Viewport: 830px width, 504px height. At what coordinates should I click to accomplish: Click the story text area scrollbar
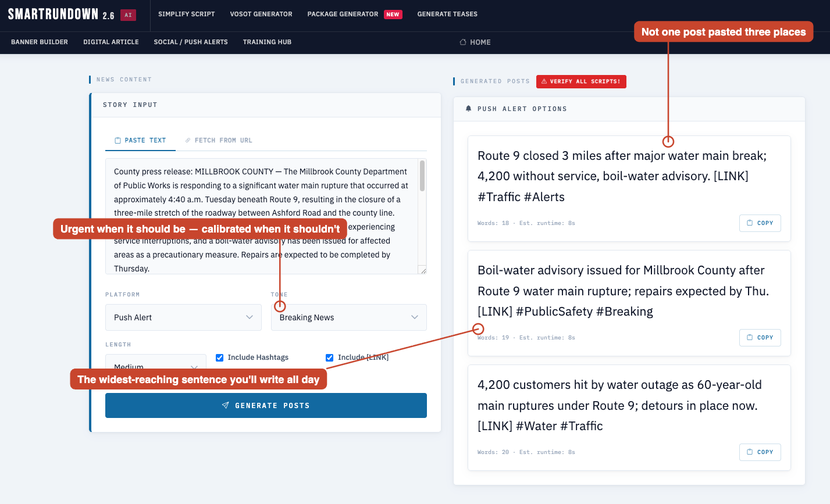coord(422,176)
